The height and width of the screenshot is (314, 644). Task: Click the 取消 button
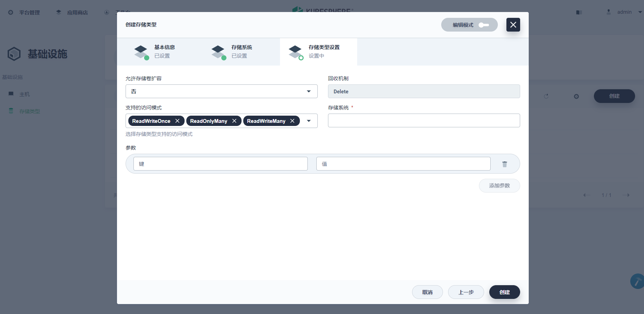coord(427,292)
